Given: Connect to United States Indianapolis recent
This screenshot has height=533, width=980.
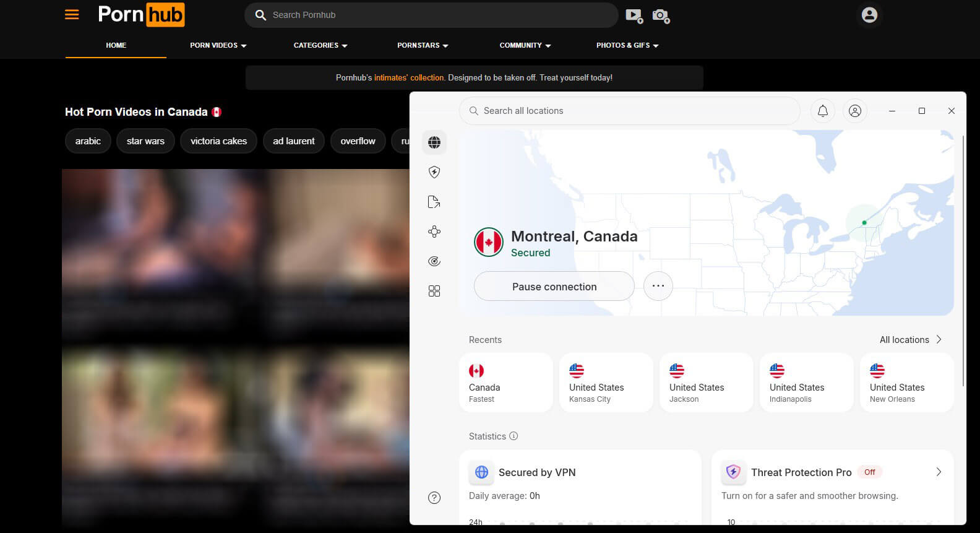Looking at the screenshot, I should click(x=807, y=383).
